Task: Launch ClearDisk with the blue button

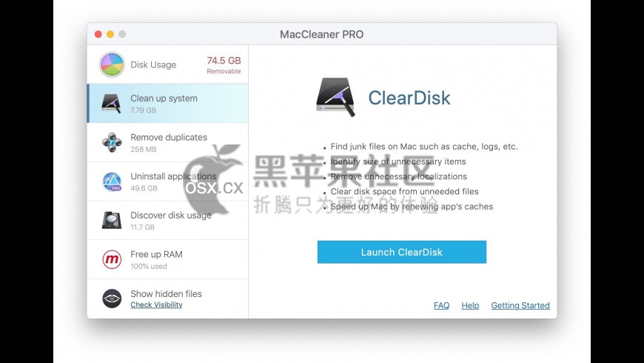Action: pos(402,252)
